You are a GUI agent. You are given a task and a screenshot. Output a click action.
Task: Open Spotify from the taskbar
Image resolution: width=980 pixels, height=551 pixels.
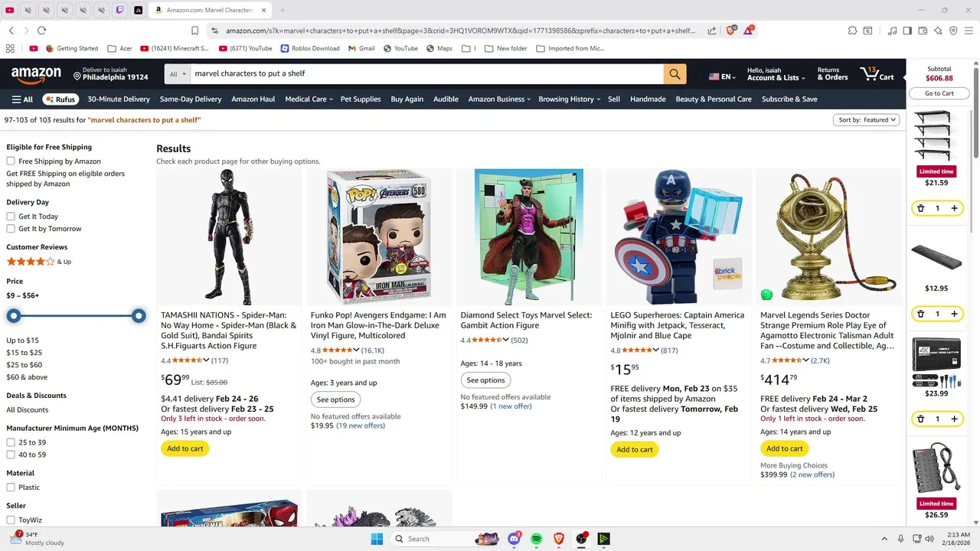(x=536, y=539)
